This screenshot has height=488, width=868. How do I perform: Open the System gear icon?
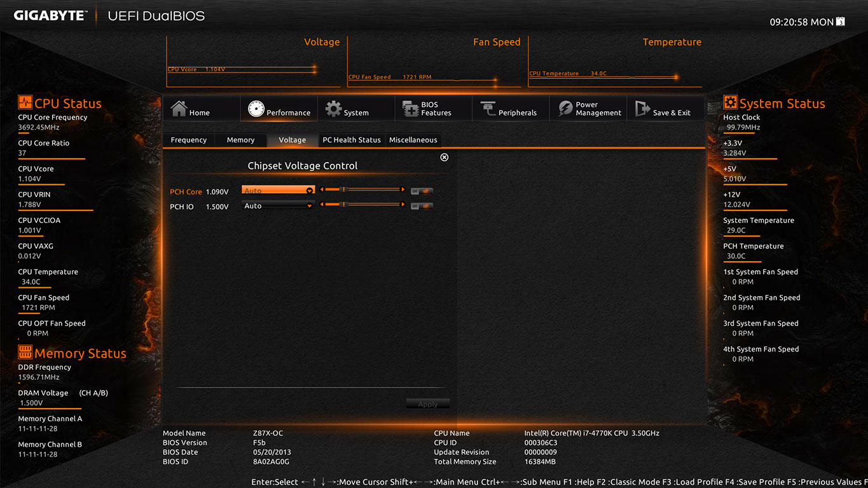[x=333, y=109]
